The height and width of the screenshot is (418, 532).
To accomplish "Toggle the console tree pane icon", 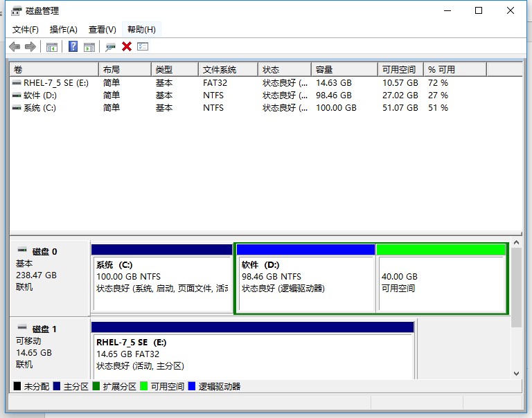I will (51, 46).
